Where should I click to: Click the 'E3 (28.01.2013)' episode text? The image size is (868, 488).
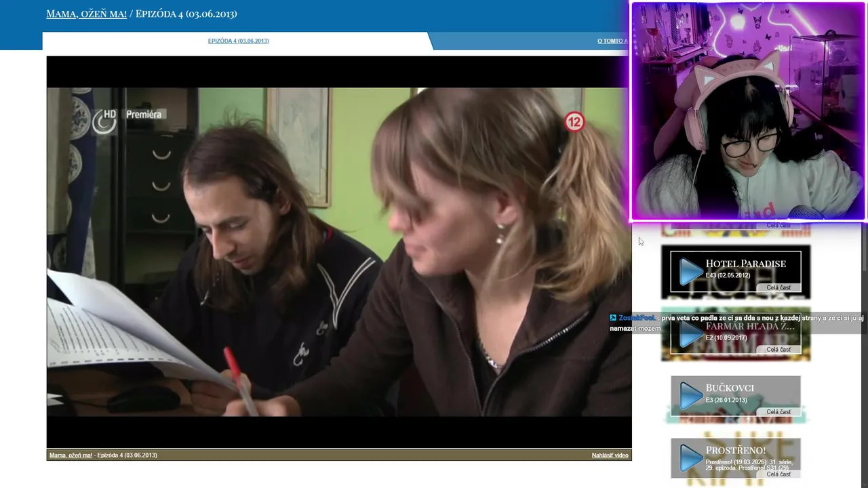tap(726, 401)
